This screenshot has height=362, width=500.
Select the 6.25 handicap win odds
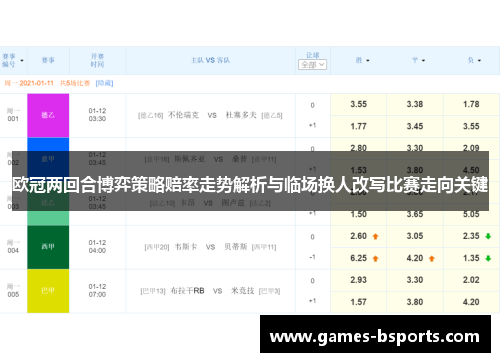click(358, 258)
